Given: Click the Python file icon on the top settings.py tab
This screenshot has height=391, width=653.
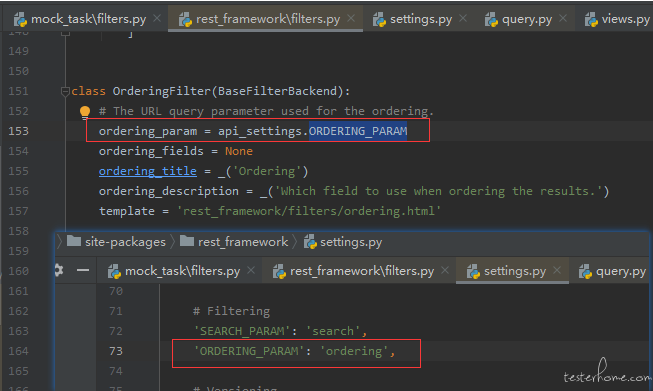Looking at the screenshot, I should 379,19.
